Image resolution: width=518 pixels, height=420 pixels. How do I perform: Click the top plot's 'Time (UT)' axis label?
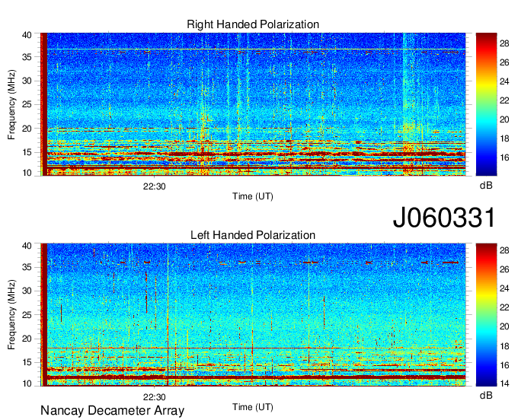tap(253, 196)
